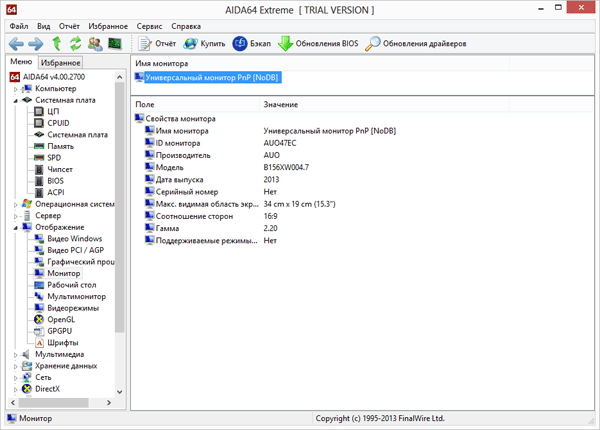The height and width of the screenshot is (430, 600).
Task: Select the ЦП item in the tree
Action: coord(53,111)
